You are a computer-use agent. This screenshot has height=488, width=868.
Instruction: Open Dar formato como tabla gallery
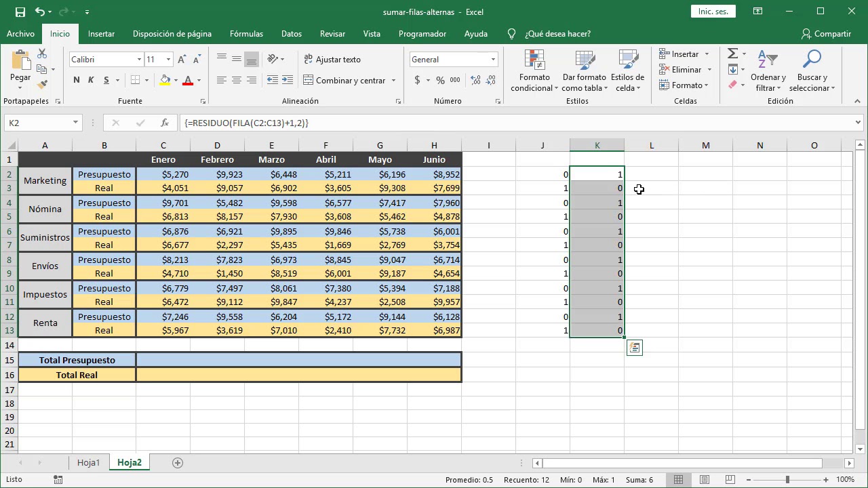[584, 71]
